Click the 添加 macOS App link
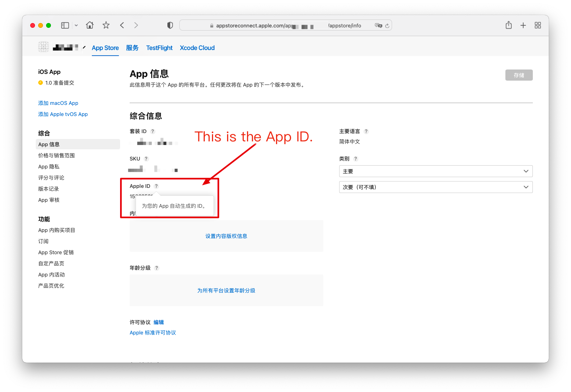The height and width of the screenshot is (392, 571). click(x=58, y=103)
